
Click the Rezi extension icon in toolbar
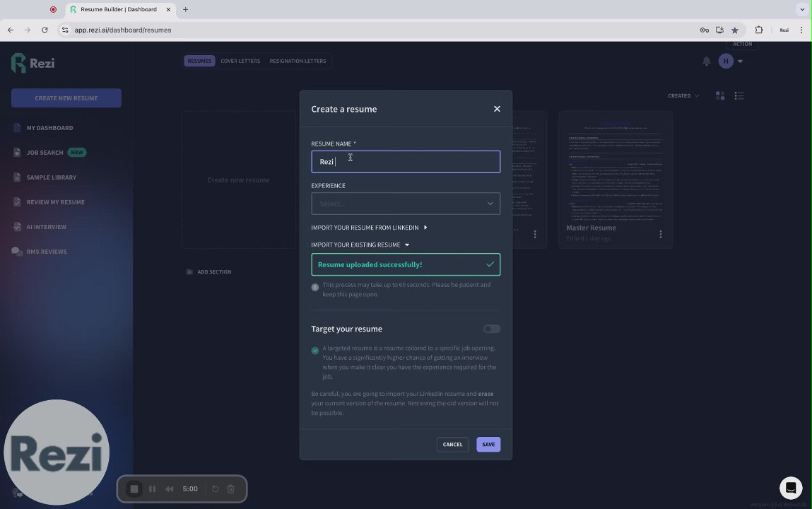(x=784, y=30)
